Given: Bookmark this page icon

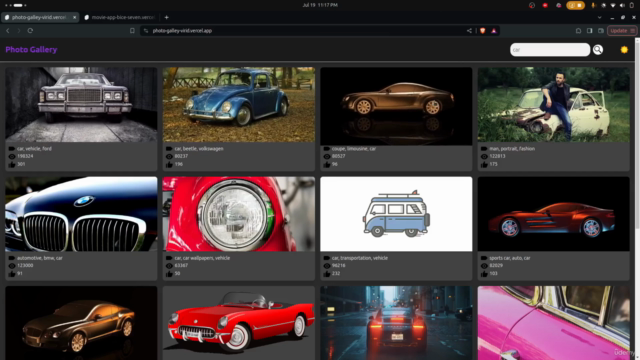Looking at the screenshot, I should point(132,31).
